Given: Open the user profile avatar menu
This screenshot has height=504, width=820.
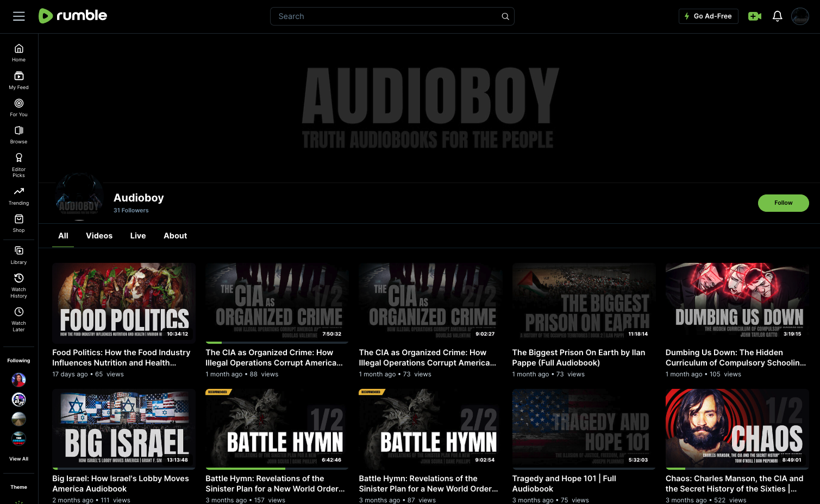Looking at the screenshot, I should [x=800, y=16].
